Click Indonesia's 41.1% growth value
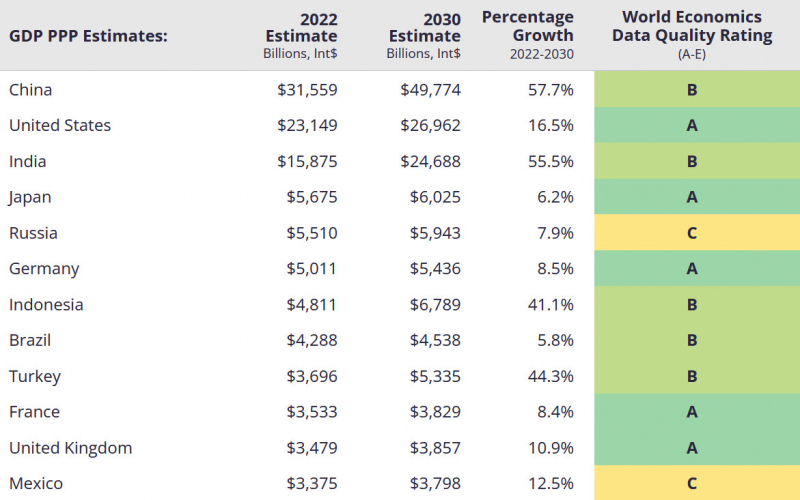Image resolution: width=800 pixels, height=500 pixels. click(x=551, y=305)
